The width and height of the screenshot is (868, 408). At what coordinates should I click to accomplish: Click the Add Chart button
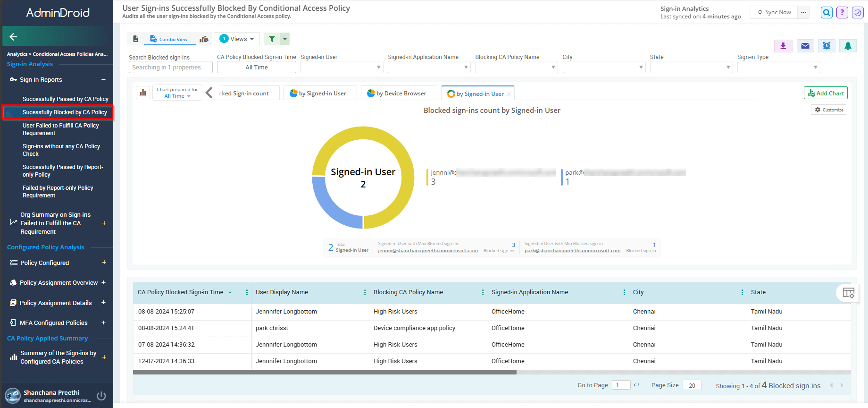[826, 93]
